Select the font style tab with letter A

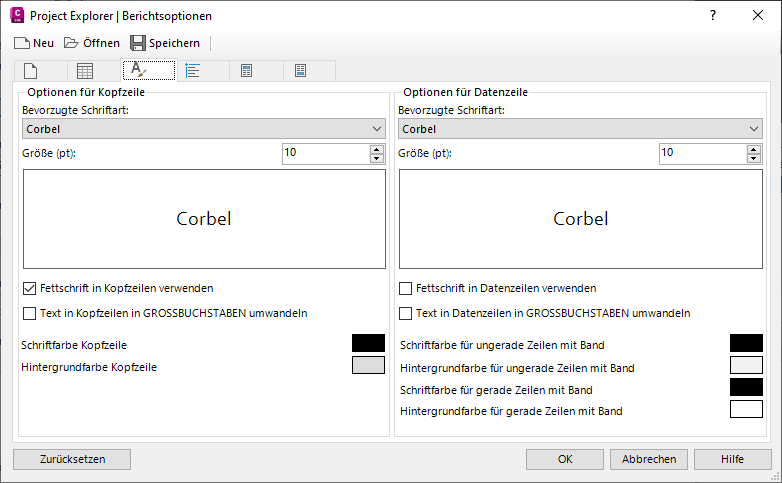pos(139,70)
